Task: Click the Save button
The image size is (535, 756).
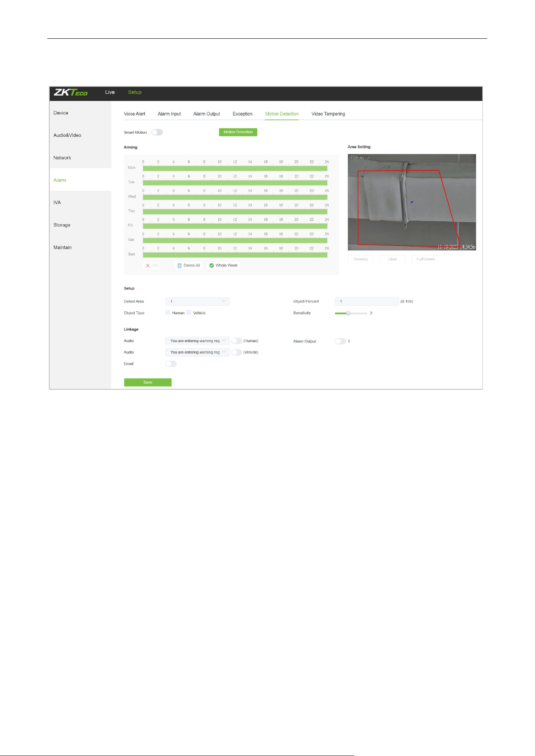Action: [x=148, y=382]
